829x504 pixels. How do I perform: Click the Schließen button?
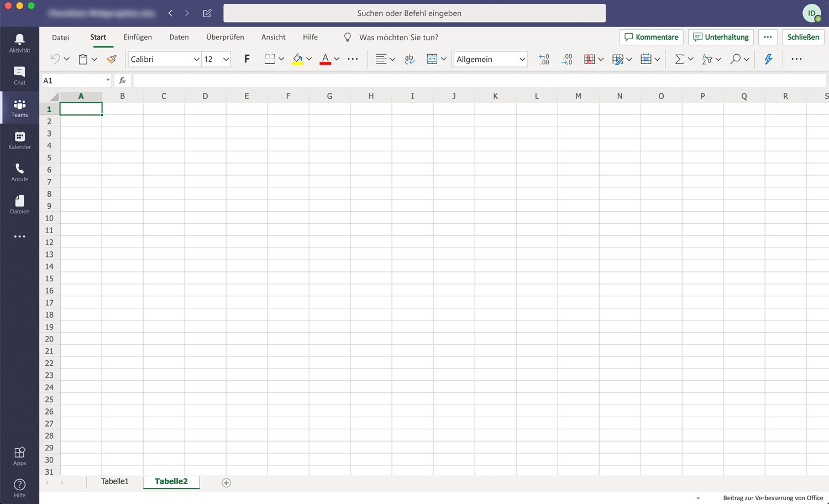tap(803, 37)
